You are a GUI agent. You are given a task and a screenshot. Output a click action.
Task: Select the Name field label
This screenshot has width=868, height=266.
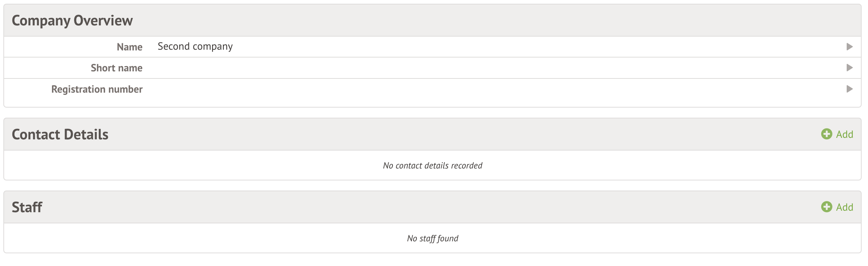point(129,47)
